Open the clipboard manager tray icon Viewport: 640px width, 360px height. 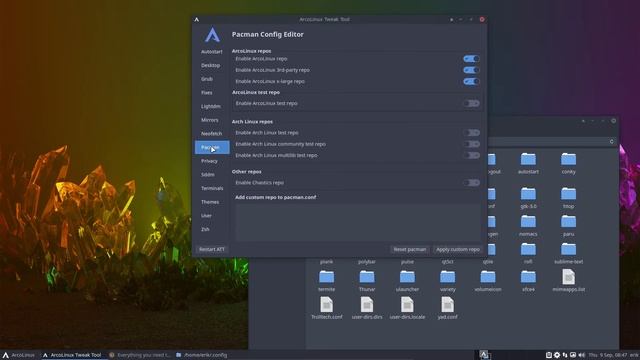[549, 355]
